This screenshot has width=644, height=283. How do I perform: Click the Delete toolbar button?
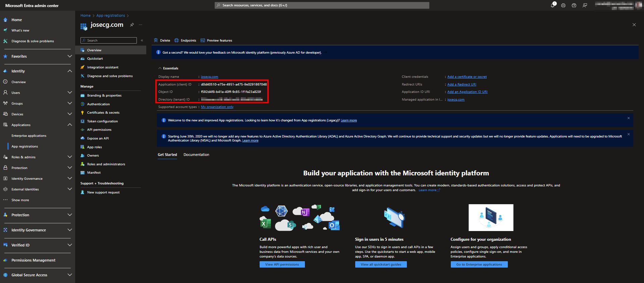162,41
